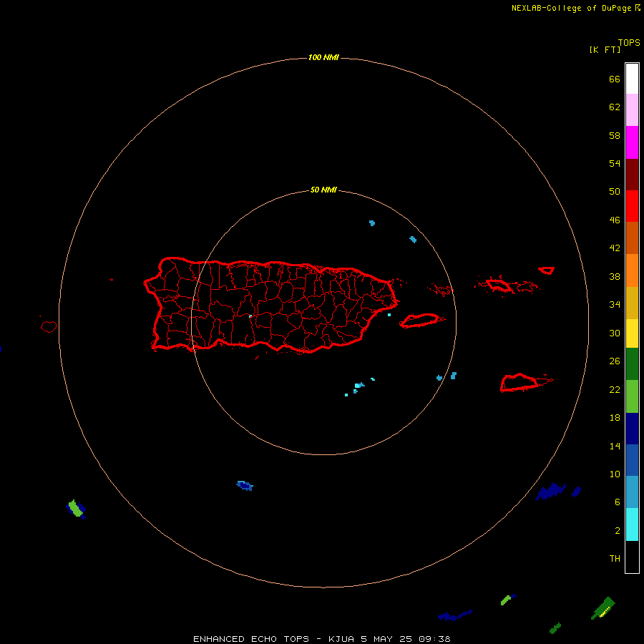The height and width of the screenshot is (644, 644).
Task: Click the cyan 6 kft legend band
Action: (x=632, y=525)
